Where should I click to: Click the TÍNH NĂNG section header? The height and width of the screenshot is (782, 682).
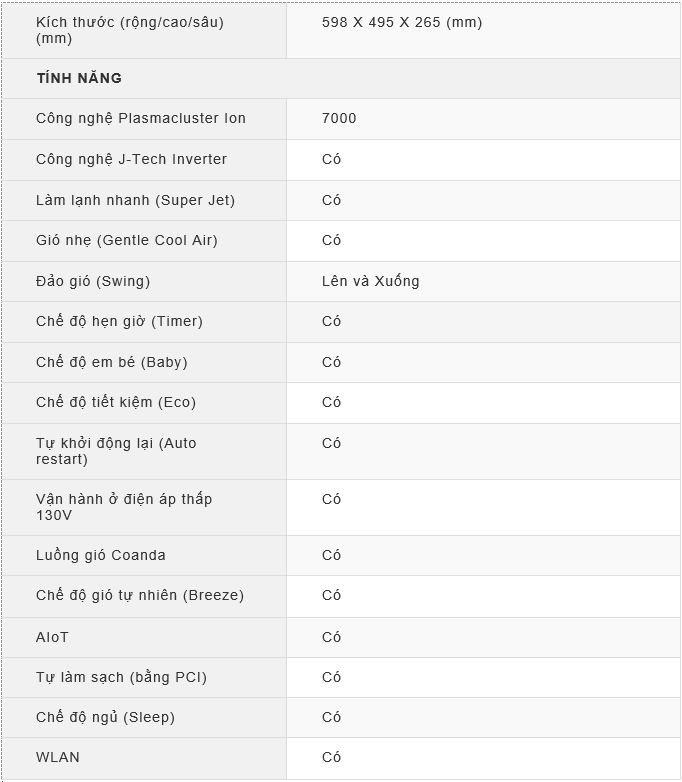[x=79, y=78]
